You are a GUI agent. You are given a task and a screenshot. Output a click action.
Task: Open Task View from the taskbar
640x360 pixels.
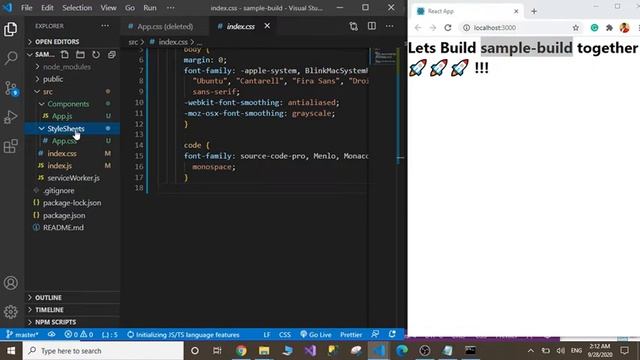click(x=217, y=351)
